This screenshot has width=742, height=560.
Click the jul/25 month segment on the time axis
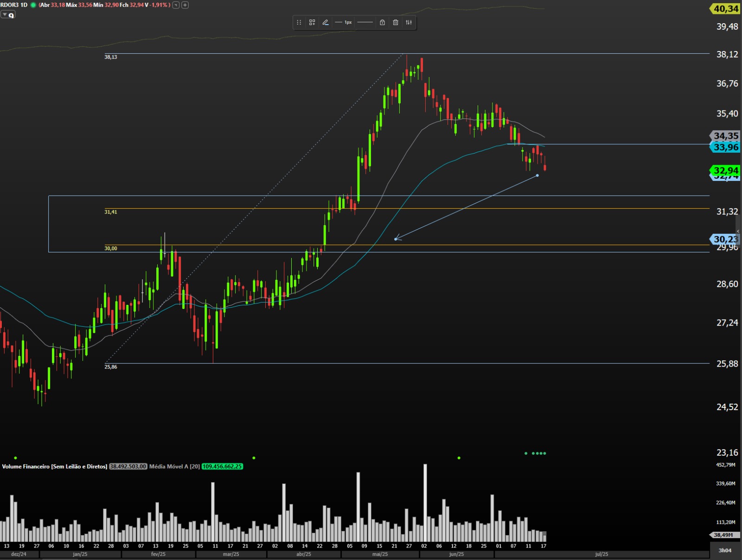tap(601, 554)
